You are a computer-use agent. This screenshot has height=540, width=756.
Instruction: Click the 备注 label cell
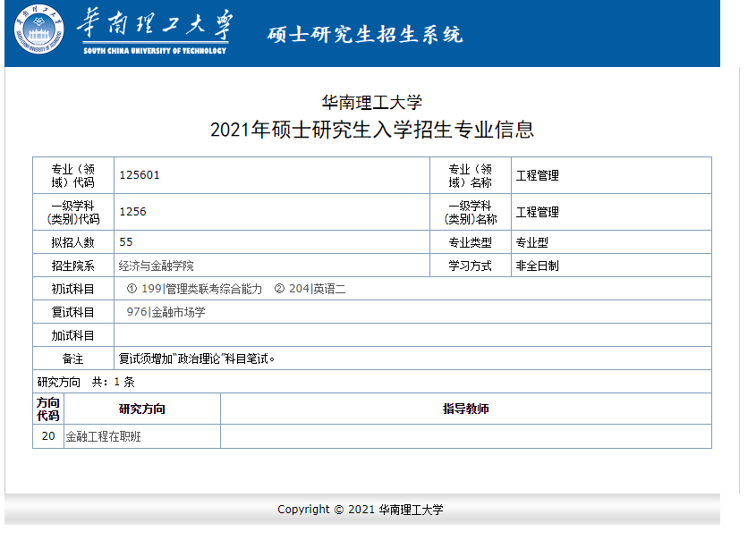[73, 359]
